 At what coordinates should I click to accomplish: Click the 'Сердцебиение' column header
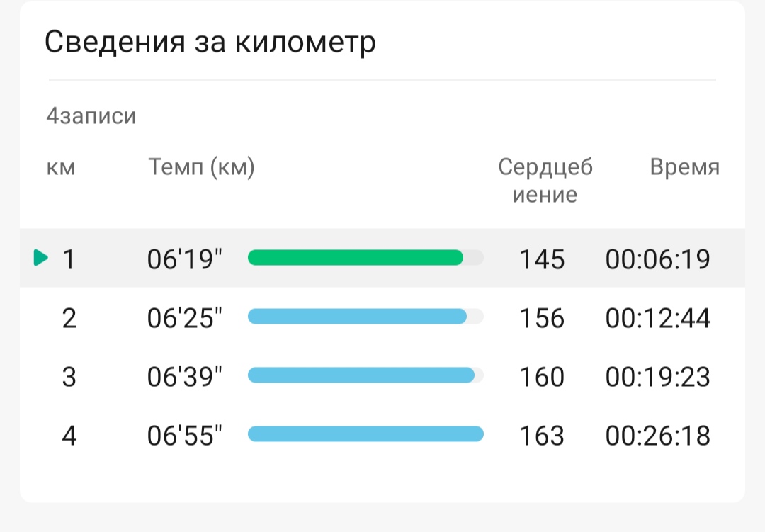[545, 181]
